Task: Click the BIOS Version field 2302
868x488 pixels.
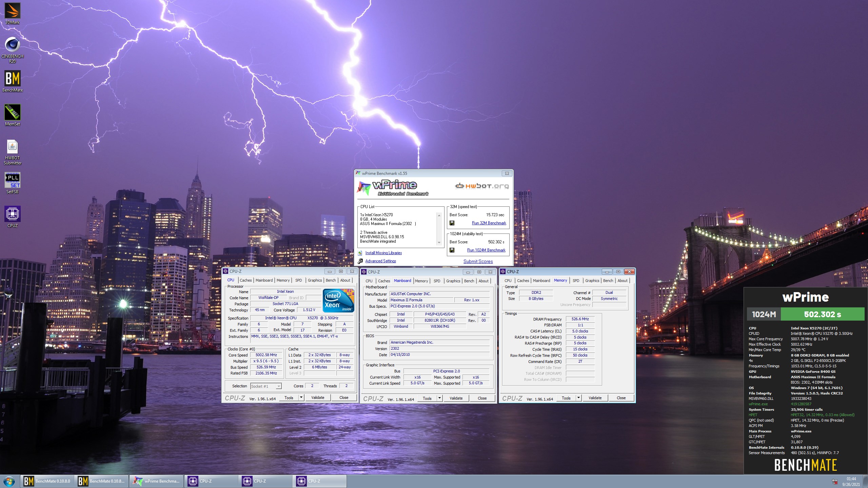Action: point(440,348)
